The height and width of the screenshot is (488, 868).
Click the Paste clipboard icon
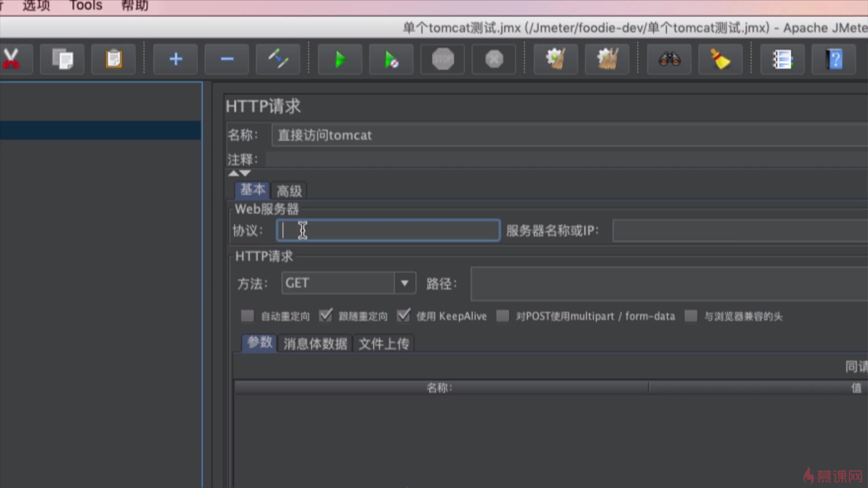[113, 59]
